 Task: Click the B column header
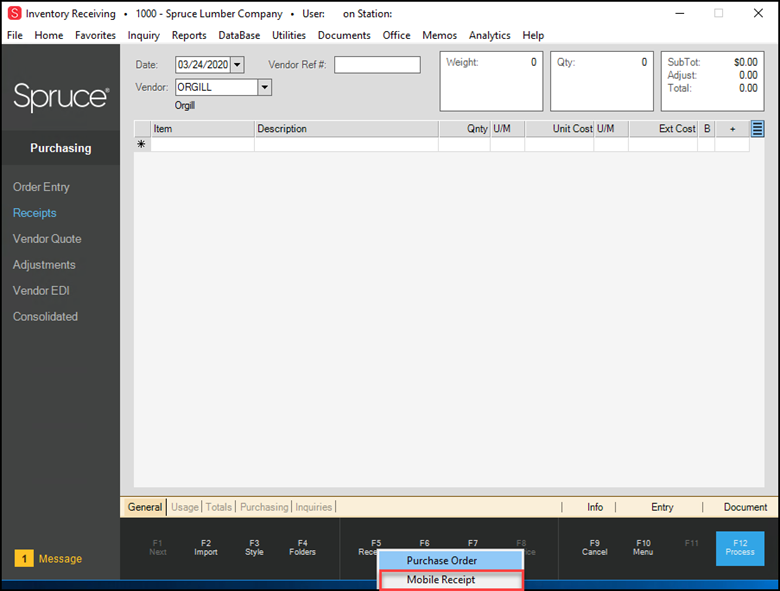(x=707, y=129)
